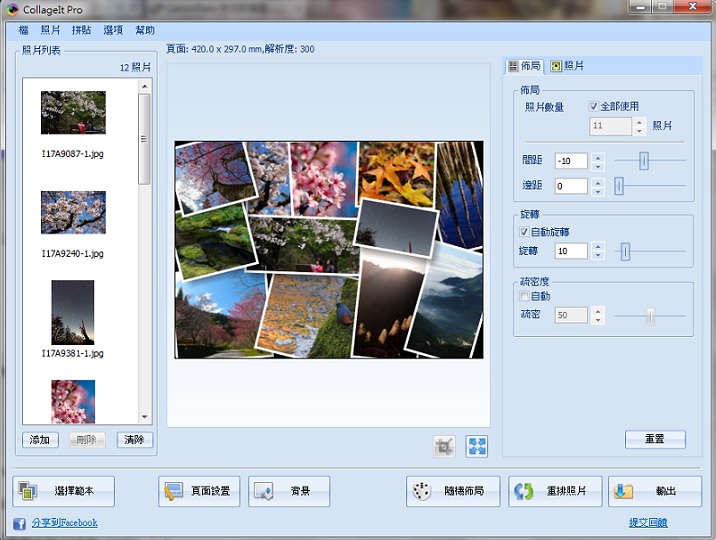Click the 輸出 export button
The width and height of the screenshot is (716, 540).
tap(655, 491)
